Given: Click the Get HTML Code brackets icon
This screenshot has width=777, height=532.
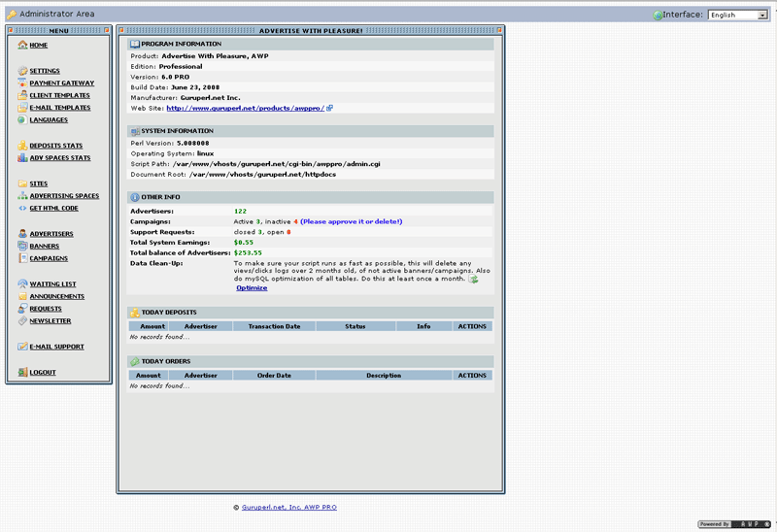Looking at the screenshot, I should (x=22, y=208).
